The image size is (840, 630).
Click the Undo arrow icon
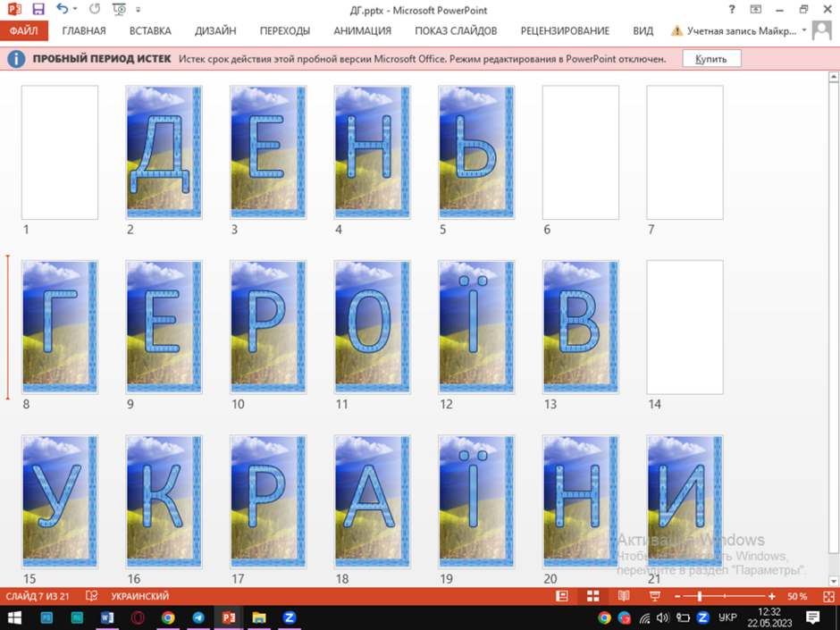click(63, 9)
